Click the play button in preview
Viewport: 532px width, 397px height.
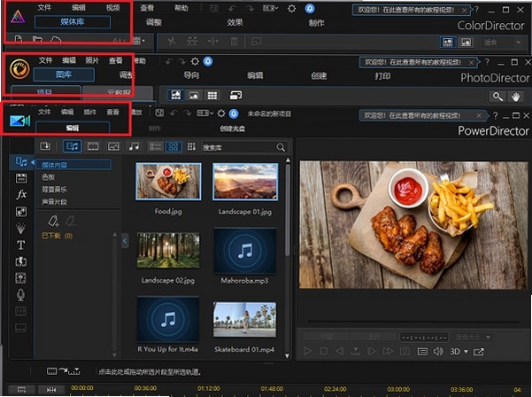307,351
